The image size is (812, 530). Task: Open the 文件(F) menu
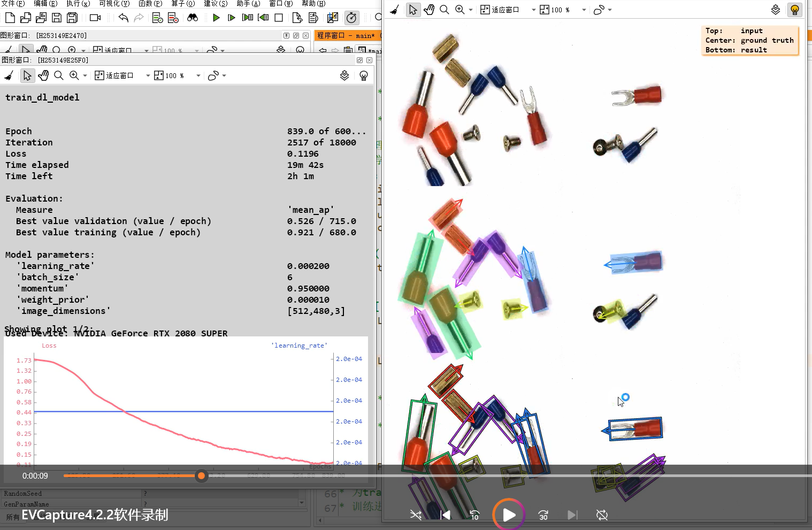(13, 3)
